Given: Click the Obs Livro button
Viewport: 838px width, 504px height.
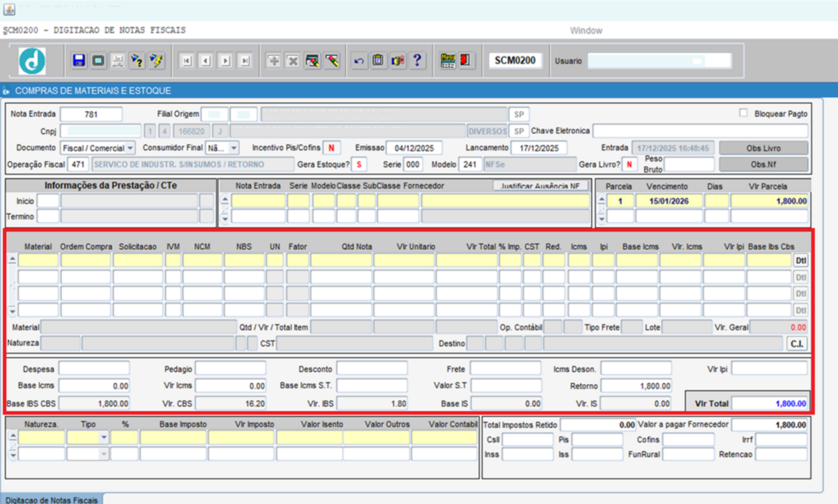Looking at the screenshot, I should 763,148.
